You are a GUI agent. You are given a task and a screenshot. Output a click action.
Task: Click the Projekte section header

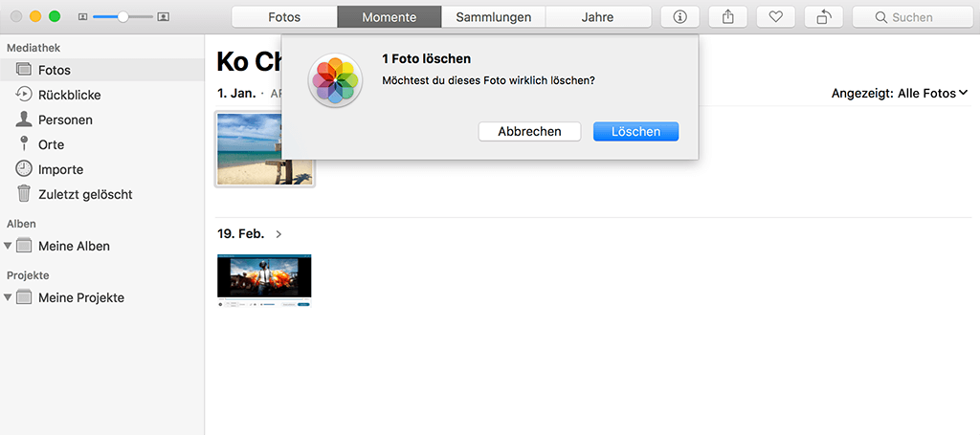pyautogui.click(x=28, y=275)
